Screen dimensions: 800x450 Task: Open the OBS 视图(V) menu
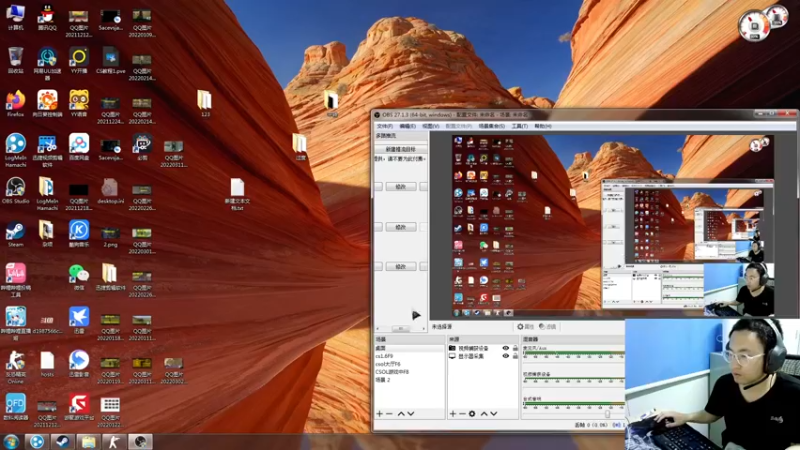(431, 126)
